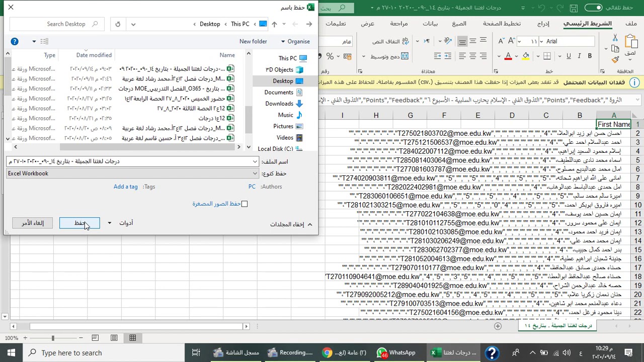Image resolution: width=644 pixels, height=362 pixels.
Task: Click the Cut scissors icon
Action: [615, 38]
